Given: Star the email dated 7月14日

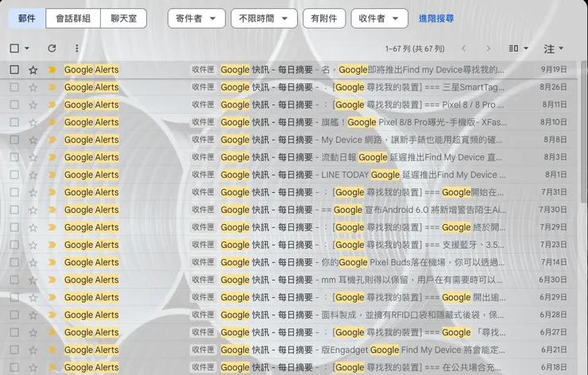Looking at the screenshot, I should 33,262.
